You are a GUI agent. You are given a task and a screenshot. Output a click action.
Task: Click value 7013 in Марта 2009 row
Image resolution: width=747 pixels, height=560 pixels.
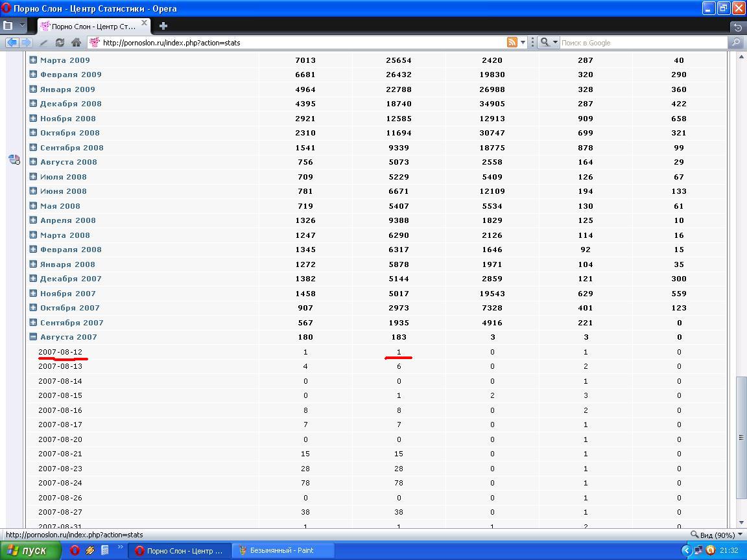305,60
